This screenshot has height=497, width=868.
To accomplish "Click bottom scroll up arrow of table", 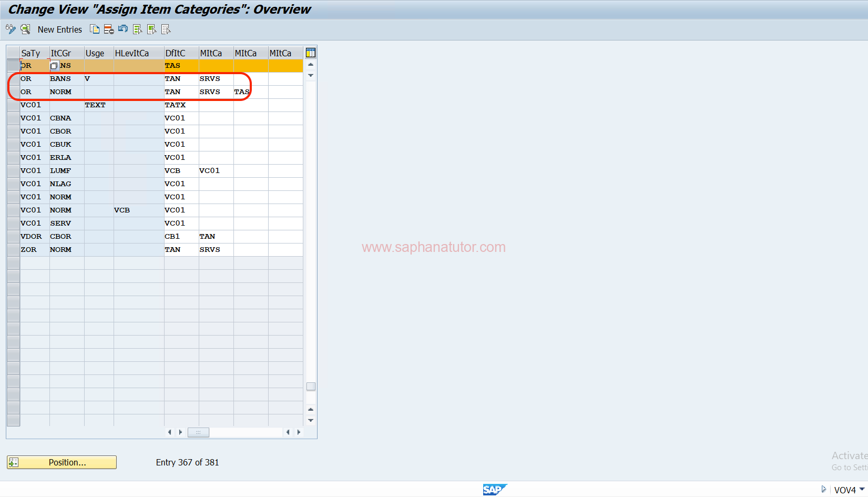I will pos(311,409).
